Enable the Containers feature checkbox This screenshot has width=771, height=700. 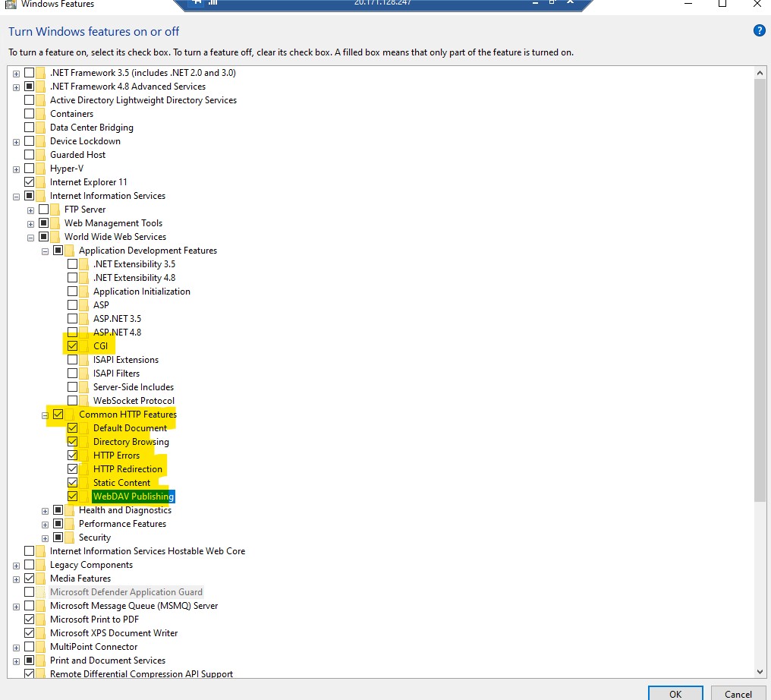point(29,114)
